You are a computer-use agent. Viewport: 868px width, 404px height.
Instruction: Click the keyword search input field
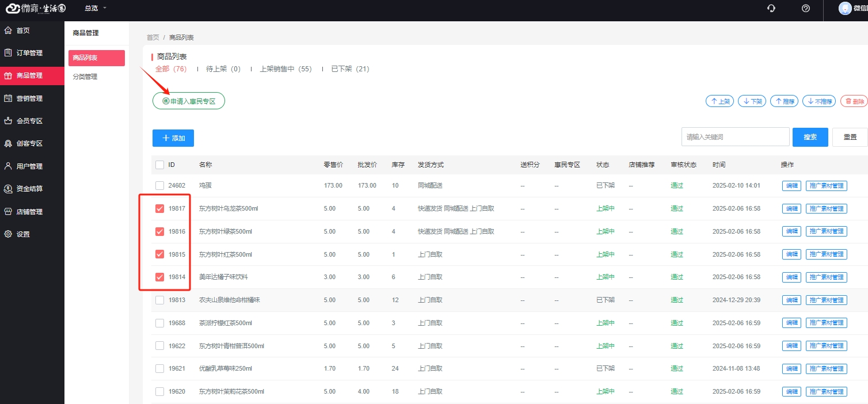[735, 137]
